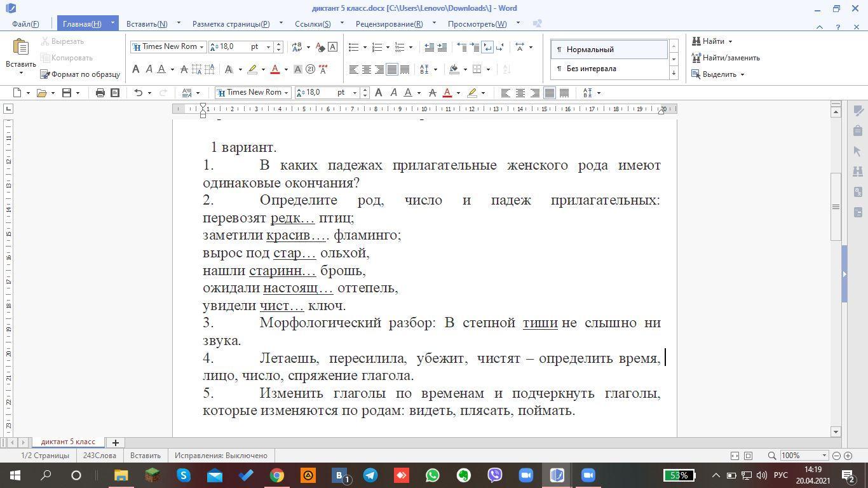Click the print icon in quick toolbar
This screenshot has width=868, height=488.
100,93
